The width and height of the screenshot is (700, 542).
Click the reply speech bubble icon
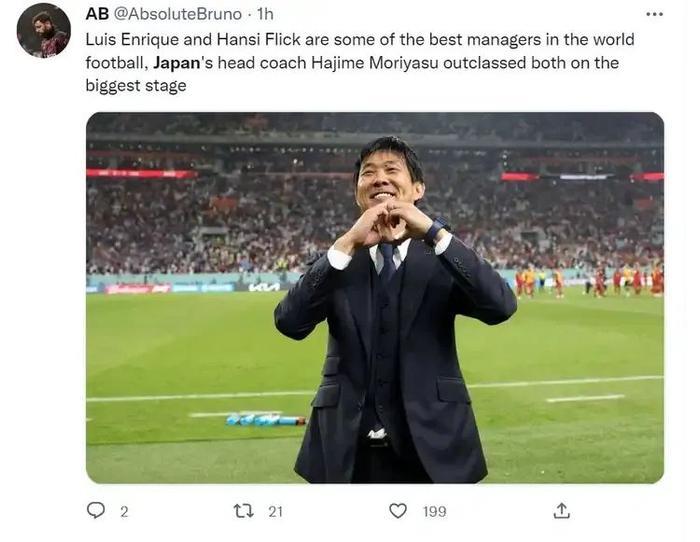pos(96,510)
